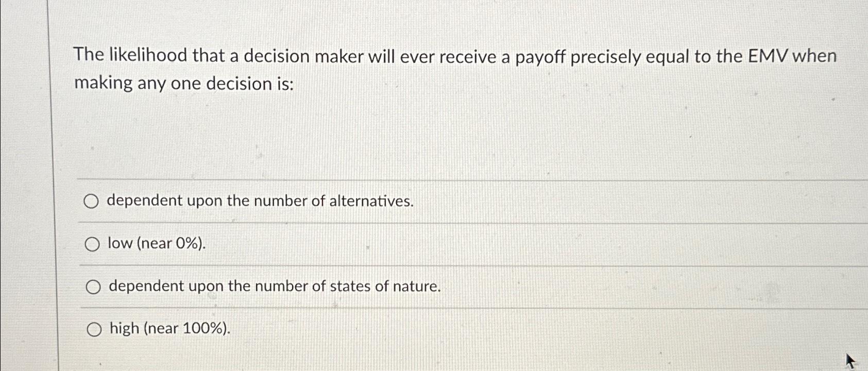Click the phrase 'making any one decision is:'

183,83
